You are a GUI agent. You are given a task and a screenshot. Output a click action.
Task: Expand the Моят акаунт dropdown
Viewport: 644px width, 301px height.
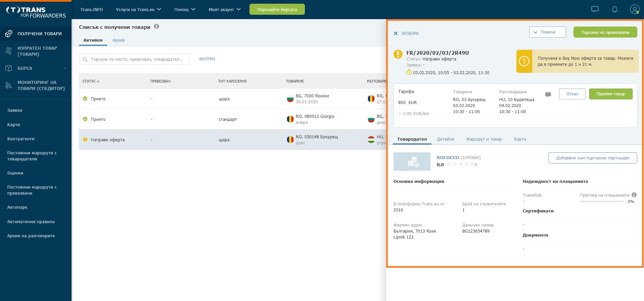point(225,9)
